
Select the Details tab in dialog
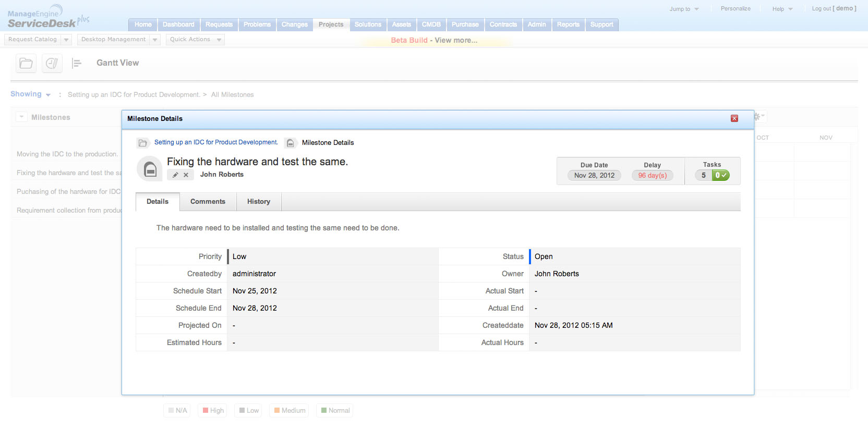coord(158,202)
